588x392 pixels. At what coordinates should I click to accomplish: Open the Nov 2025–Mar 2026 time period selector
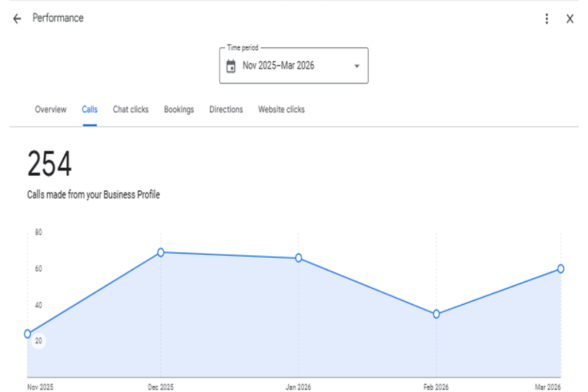[x=293, y=65]
